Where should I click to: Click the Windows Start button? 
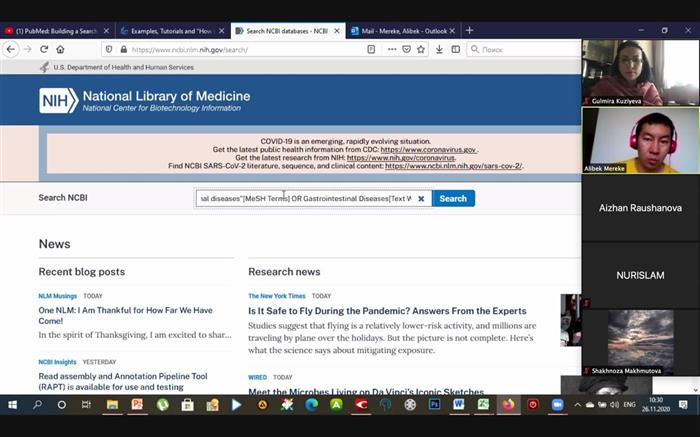(13, 405)
